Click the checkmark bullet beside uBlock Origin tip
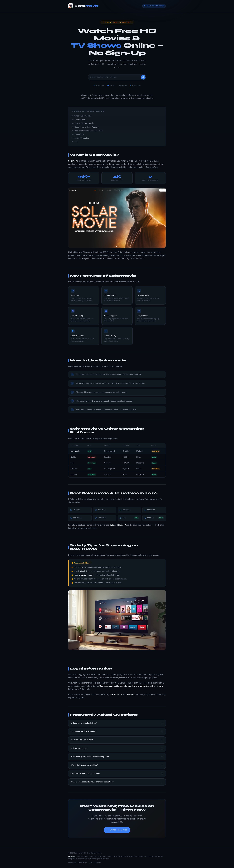Screen dimensions: 234x868 pyautogui.click(x=72, y=571)
